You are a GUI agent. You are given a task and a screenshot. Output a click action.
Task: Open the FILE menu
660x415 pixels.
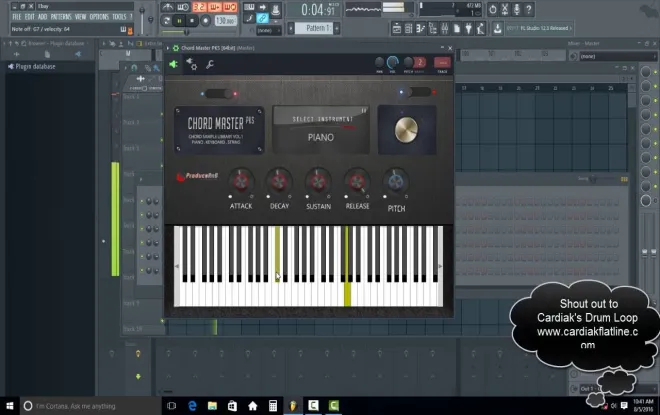(x=16, y=17)
